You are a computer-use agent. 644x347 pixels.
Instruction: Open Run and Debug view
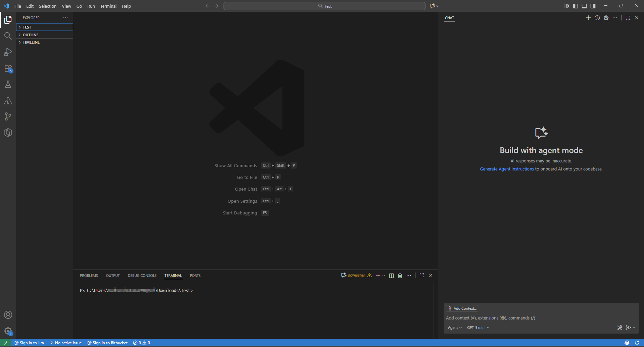tap(8, 52)
